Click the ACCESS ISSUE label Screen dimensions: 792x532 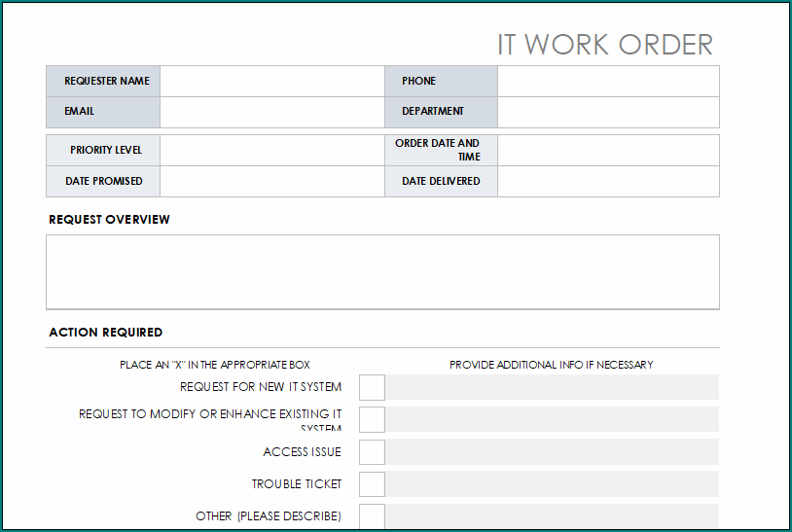[302, 451]
